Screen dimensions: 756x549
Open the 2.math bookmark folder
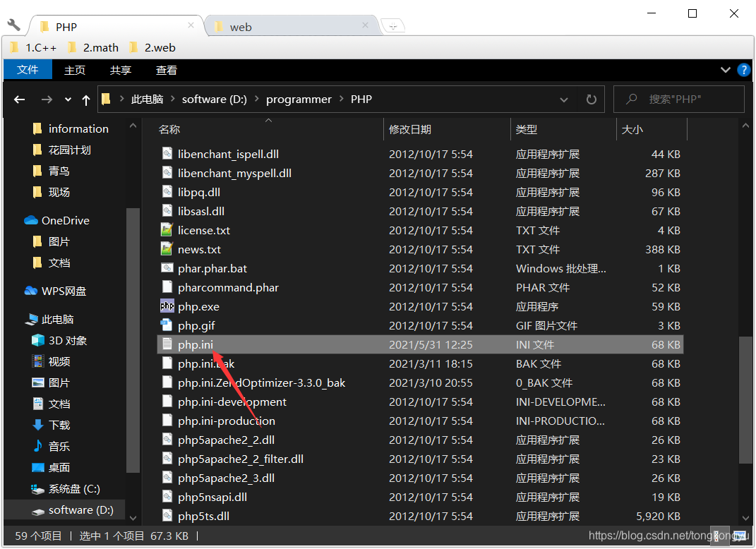(94, 48)
